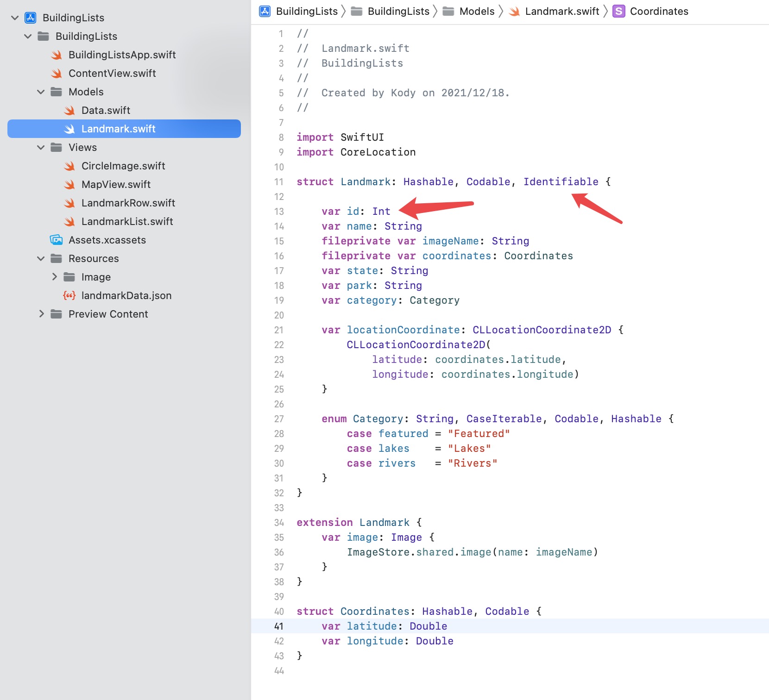Click line number 11 in the gutter

[279, 182]
